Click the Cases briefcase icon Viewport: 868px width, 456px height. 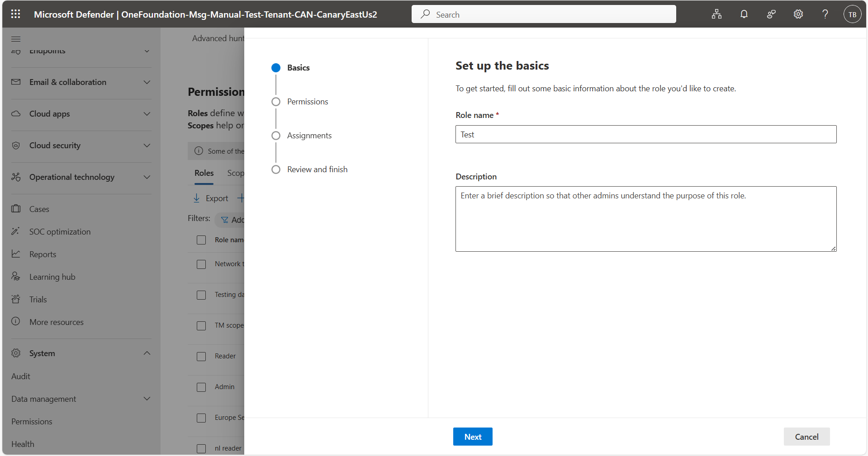[16, 209]
